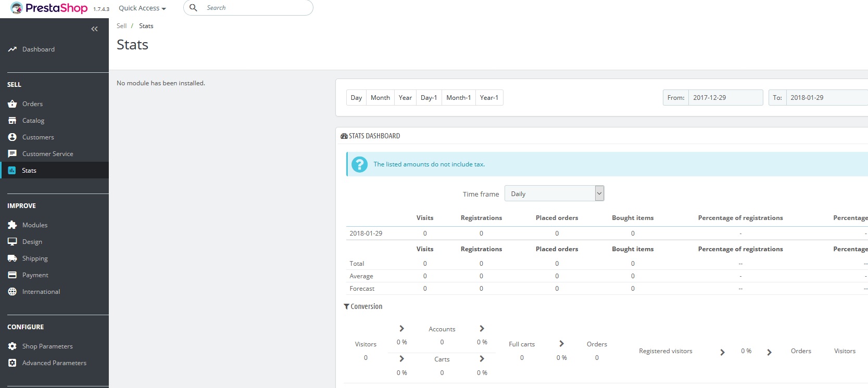The height and width of the screenshot is (388, 868).
Task: Select the Year range button
Action: [x=405, y=98]
